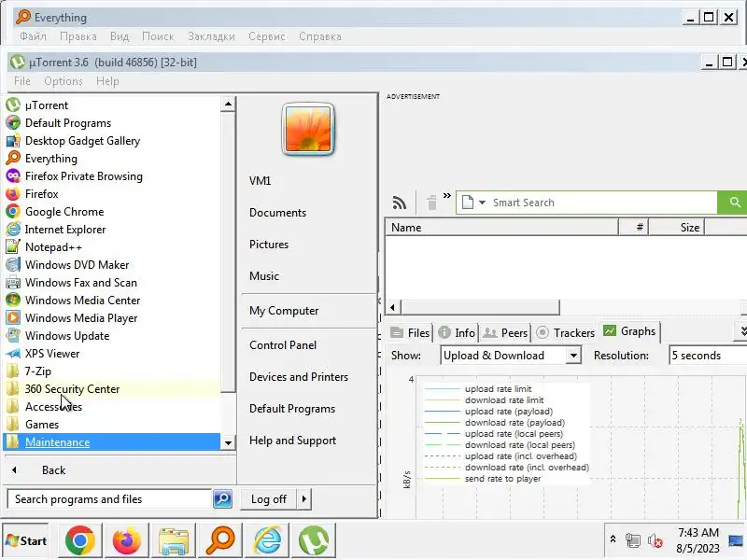The height and width of the screenshot is (560, 747).
Task: Open Control Panel from the start menu
Action: (283, 344)
